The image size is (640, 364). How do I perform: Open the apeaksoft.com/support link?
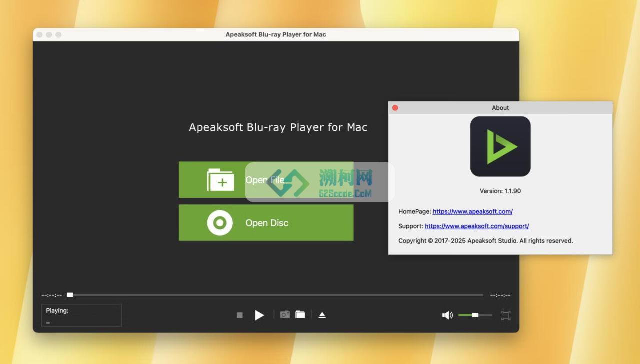pos(477,226)
